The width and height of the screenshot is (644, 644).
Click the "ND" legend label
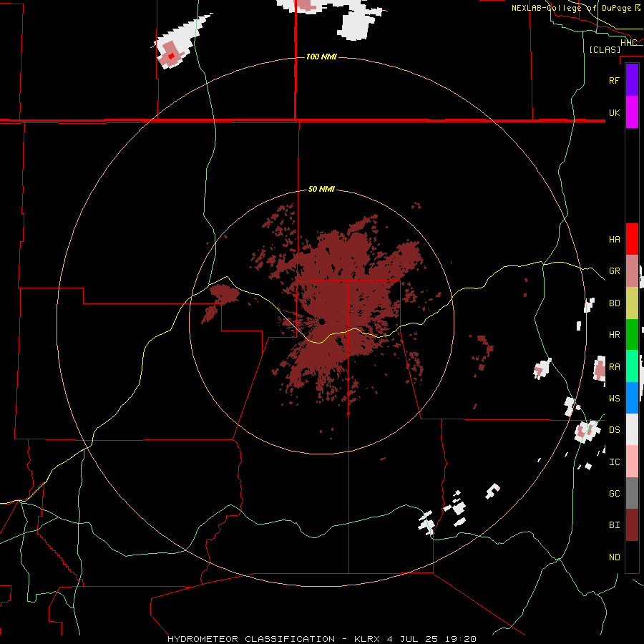coord(614,557)
